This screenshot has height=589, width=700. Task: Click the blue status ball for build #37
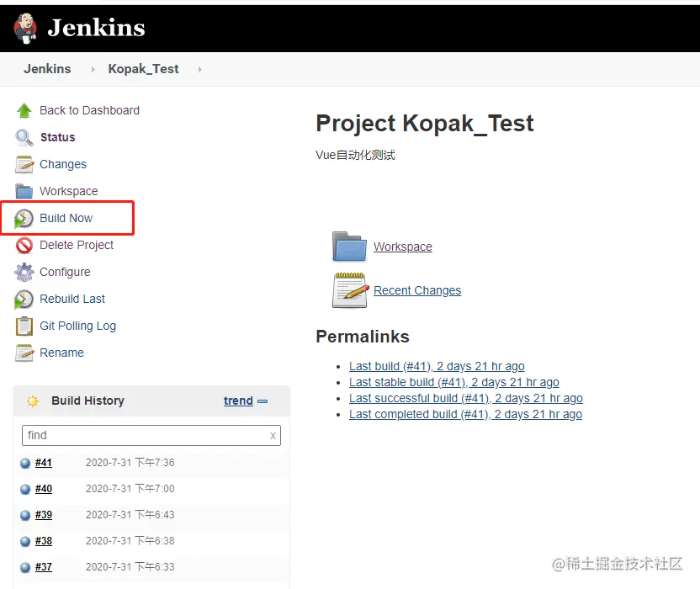pos(25,568)
